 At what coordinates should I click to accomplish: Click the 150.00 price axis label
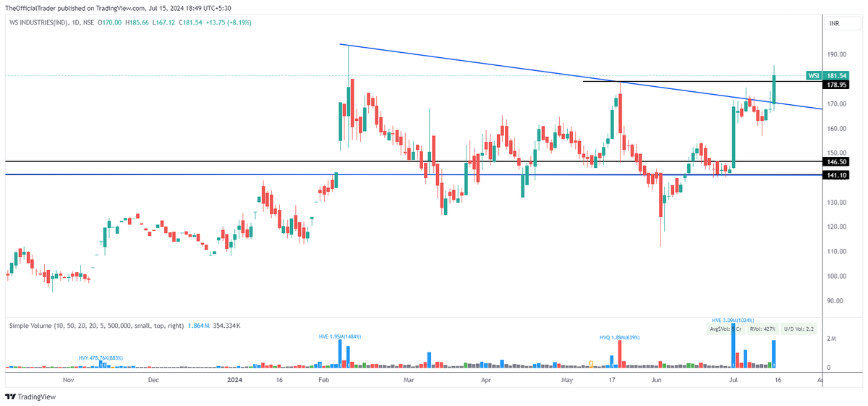838,153
